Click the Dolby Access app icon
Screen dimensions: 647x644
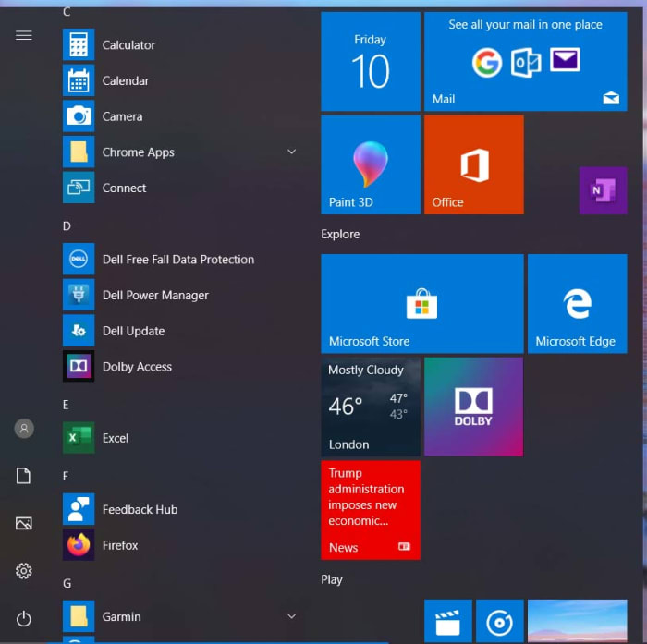click(x=79, y=367)
